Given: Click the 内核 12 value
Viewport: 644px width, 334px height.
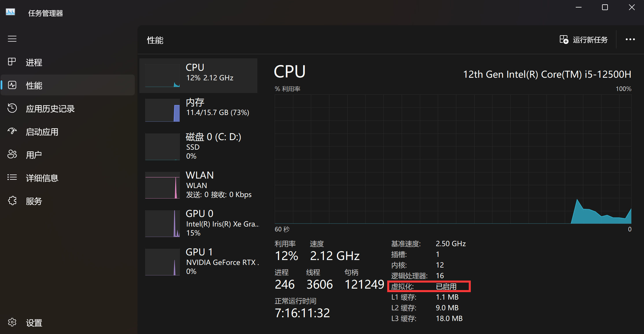Looking at the screenshot, I should [x=440, y=265].
